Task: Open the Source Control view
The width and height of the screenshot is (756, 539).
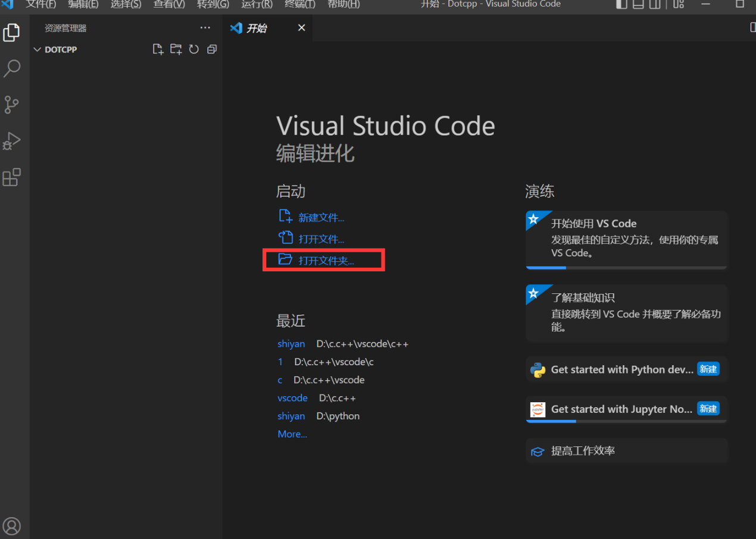Action: click(12, 105)
